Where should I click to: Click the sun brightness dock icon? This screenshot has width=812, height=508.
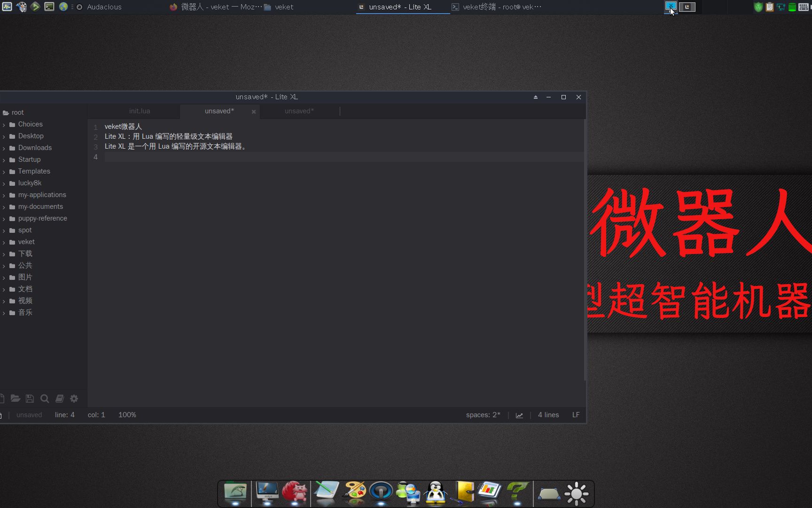577,494
